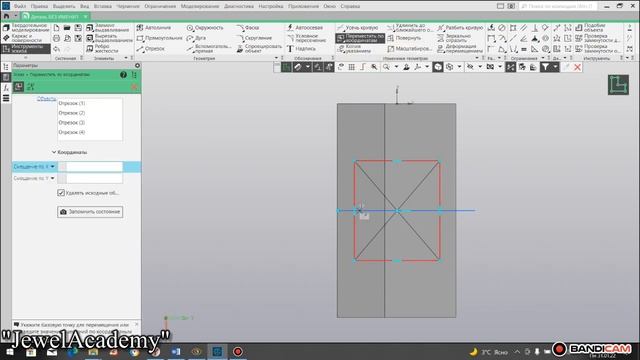Image resolution: width=640 pixels, height=360 pixels.
Task: Toggle orthogonal drawing icon in view toolbar
Action: pos(362,67)
